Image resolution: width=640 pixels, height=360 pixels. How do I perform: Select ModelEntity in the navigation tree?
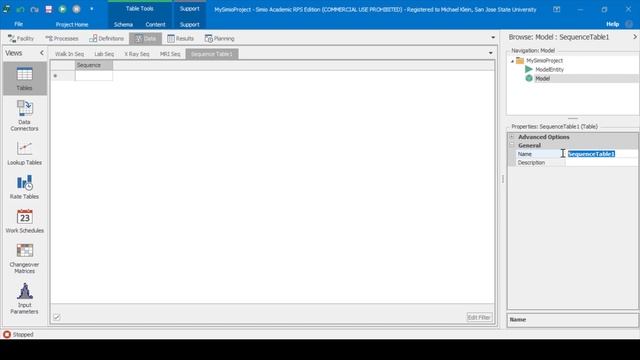tap(549, 69)
